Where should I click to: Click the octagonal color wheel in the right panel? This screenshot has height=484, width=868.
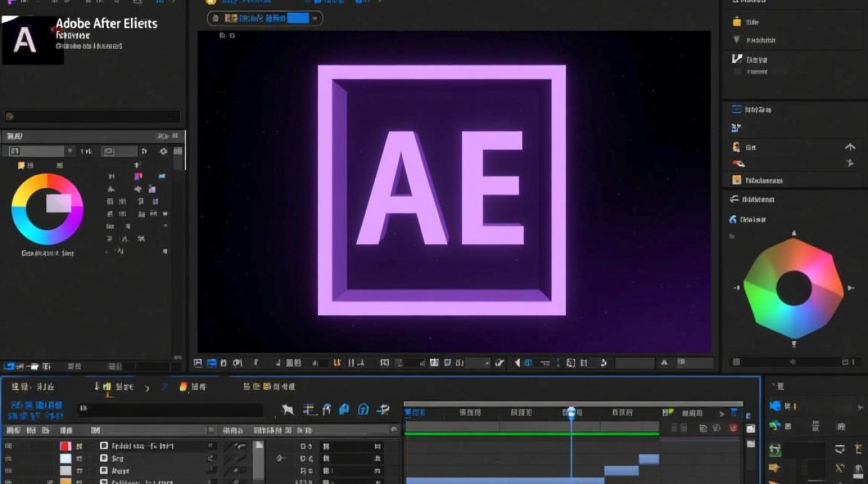(x=794, y=288)
